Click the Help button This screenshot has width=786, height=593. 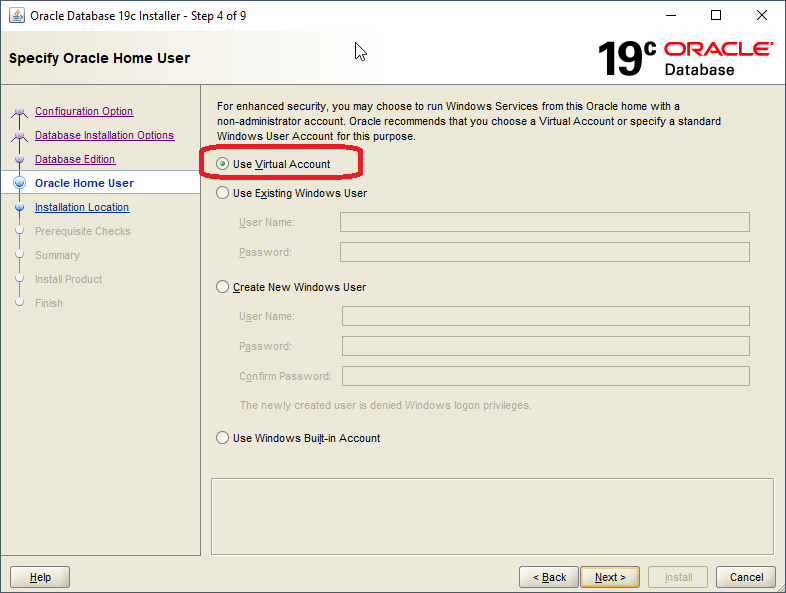point(40,577)
